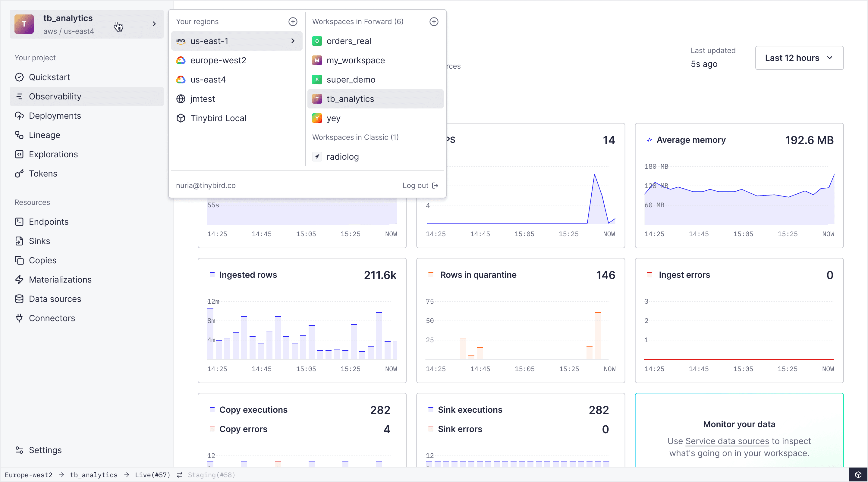Toggle the tb_analytics workspace switcher chevron

(154, 24)
